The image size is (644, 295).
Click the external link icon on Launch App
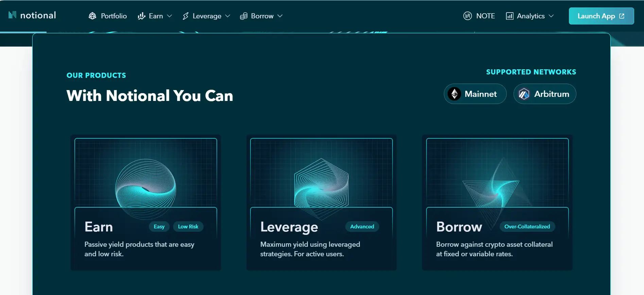(622, 16)
